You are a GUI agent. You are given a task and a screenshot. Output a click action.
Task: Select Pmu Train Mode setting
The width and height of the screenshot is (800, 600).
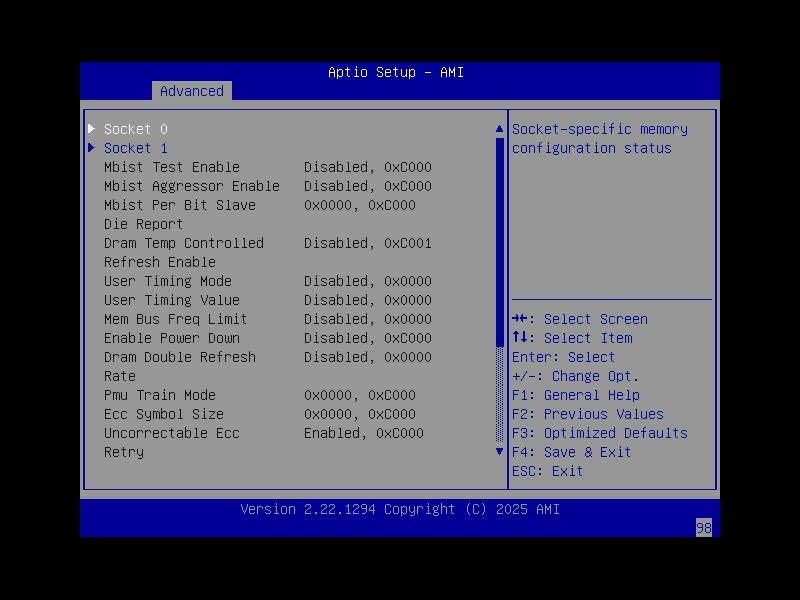point(260,395)
